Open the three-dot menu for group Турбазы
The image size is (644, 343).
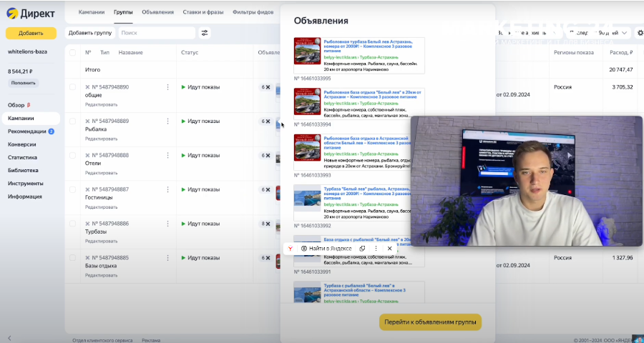point(167,224)
